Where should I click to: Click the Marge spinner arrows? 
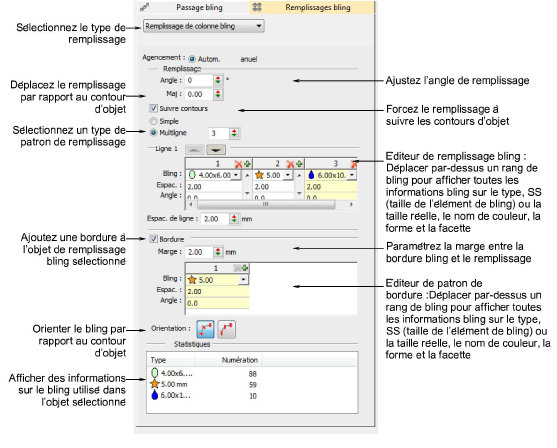click(x=218, y=252)
